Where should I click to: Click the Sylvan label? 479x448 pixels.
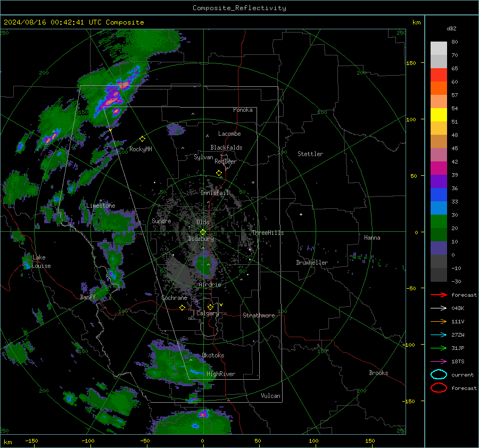203,157
